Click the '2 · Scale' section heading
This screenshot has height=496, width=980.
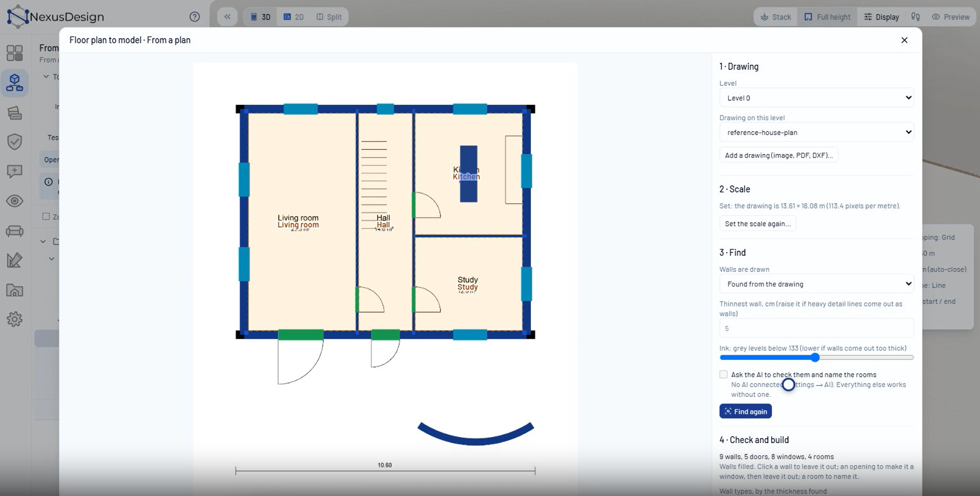[x=735, y=189]
